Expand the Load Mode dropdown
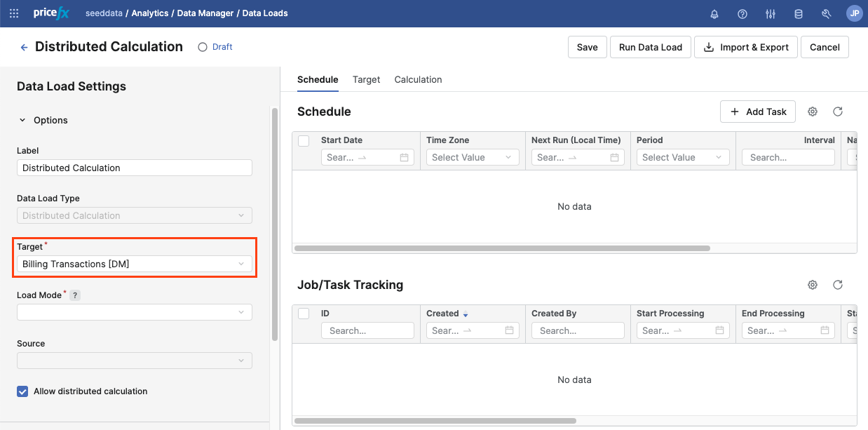This screenshot has height=430, width=868. point(134,312)
